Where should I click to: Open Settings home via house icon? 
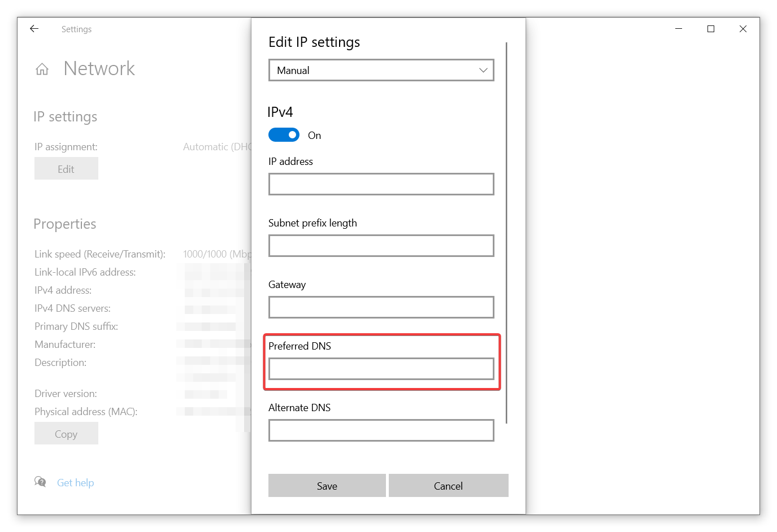click(42, 69)
